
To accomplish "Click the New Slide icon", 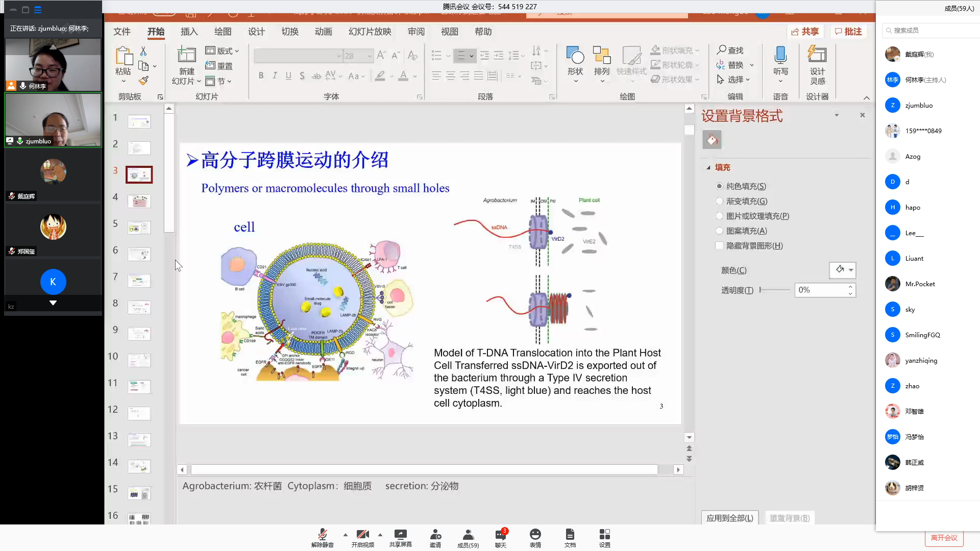I will pyautogui.click(x=186, y=55).
